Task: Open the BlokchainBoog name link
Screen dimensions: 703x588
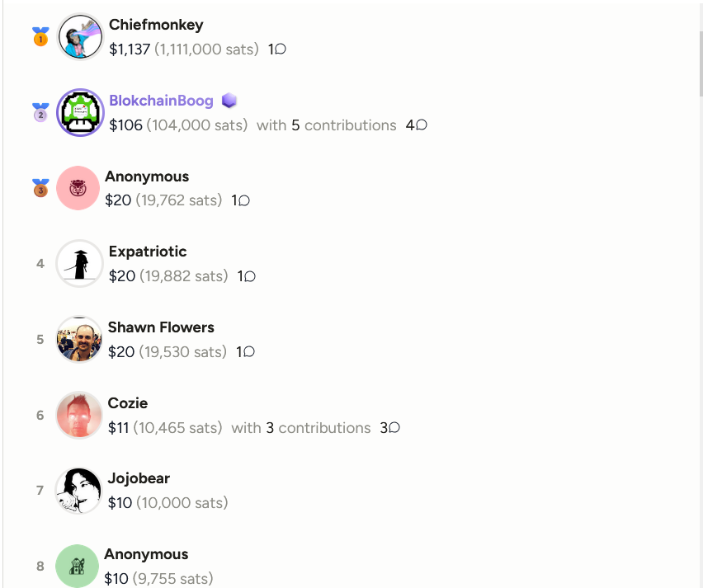Action: tap(162, 101)
